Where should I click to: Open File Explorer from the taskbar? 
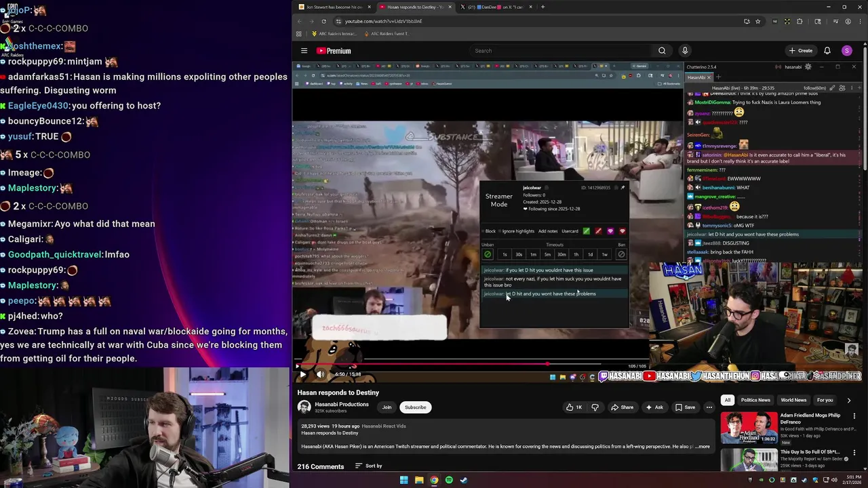pos(419,480)
